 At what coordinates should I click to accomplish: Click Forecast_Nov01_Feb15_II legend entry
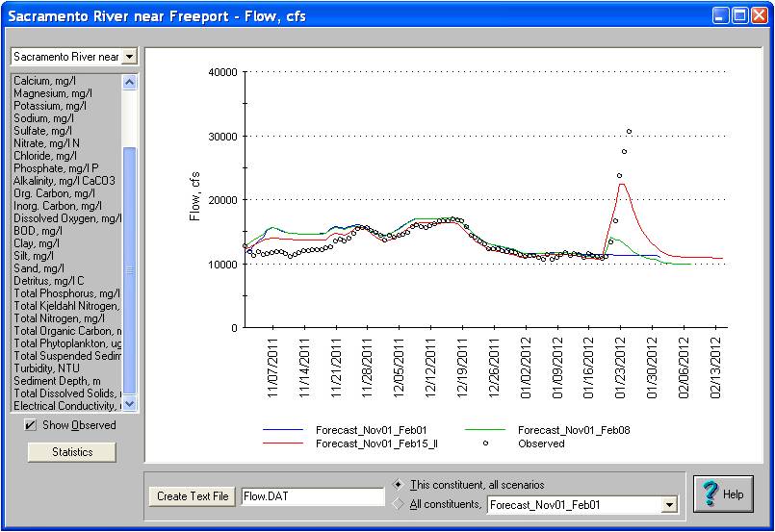[x=376, y=443]
